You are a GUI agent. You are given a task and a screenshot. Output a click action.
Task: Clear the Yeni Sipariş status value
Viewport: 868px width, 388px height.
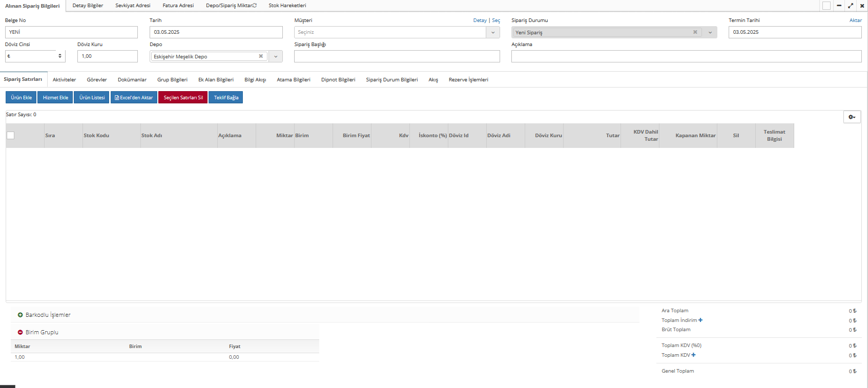click(x=695, y=32)
